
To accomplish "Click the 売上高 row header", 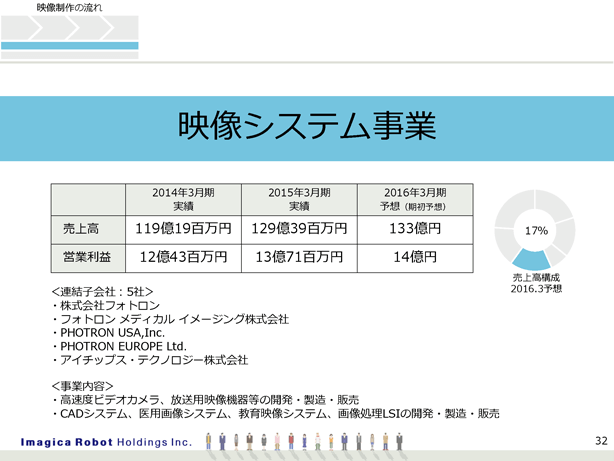I will tap(88, 230).
